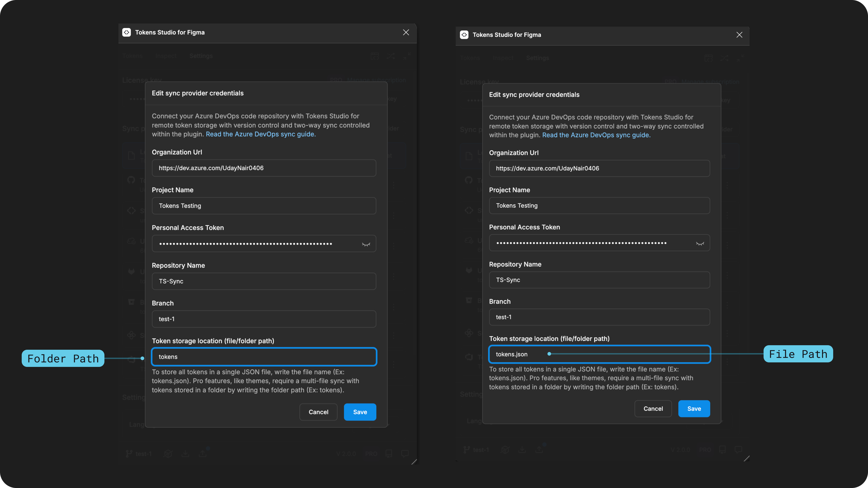The height and width of the screenshot is (488, 868).
Task: Click docs book icon in left footer
Action: tap(389, 454)
